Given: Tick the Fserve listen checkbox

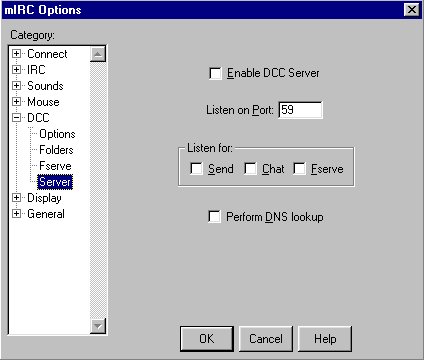Looking at the screenshot, I should 299,169.
